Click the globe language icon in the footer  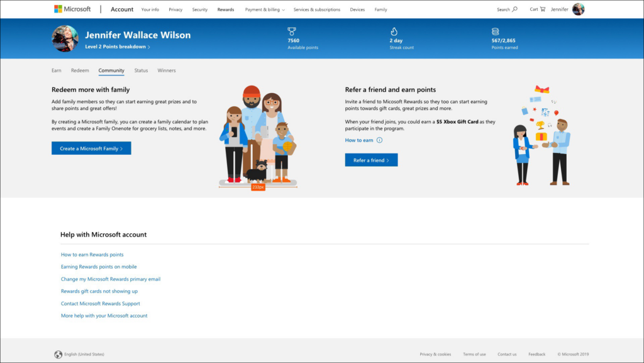coord(58,354)
